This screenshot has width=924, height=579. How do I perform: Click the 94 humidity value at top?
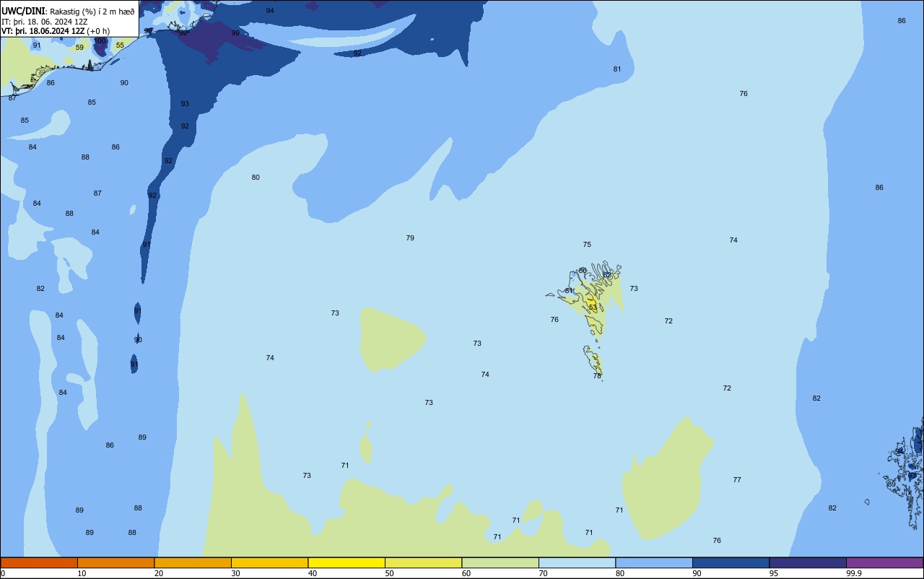coord(270,11)
